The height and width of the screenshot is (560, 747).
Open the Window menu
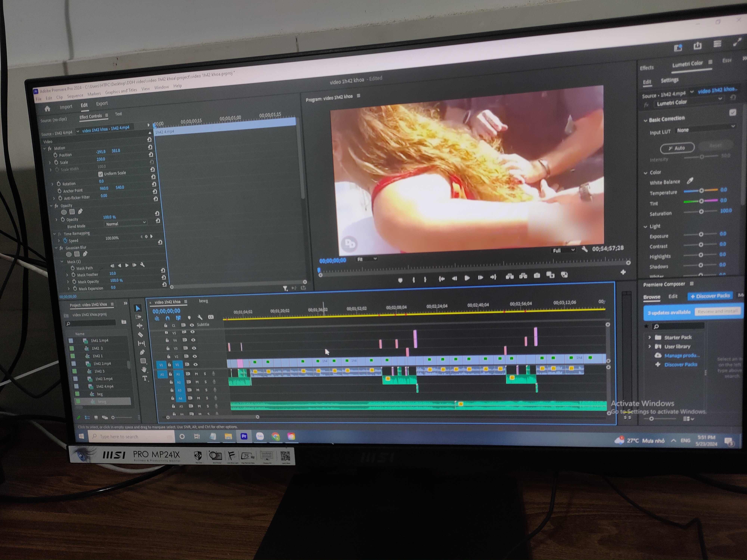pyautogui.click(x=161, y=87)
